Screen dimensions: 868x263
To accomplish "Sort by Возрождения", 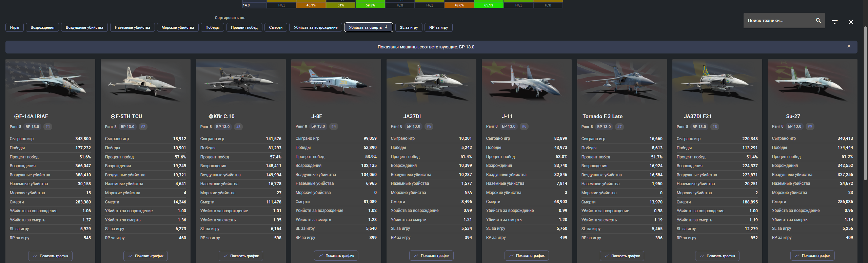I will 42,27.
